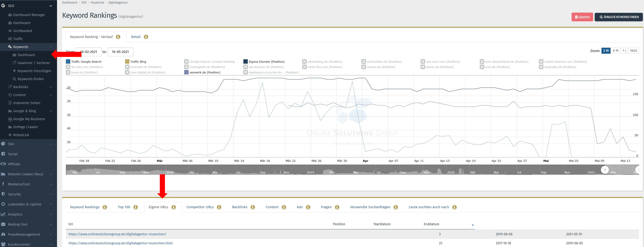Toggle the Google Search Console Ranking series
The height and width of the screenshot is (247, 644).
186,61
